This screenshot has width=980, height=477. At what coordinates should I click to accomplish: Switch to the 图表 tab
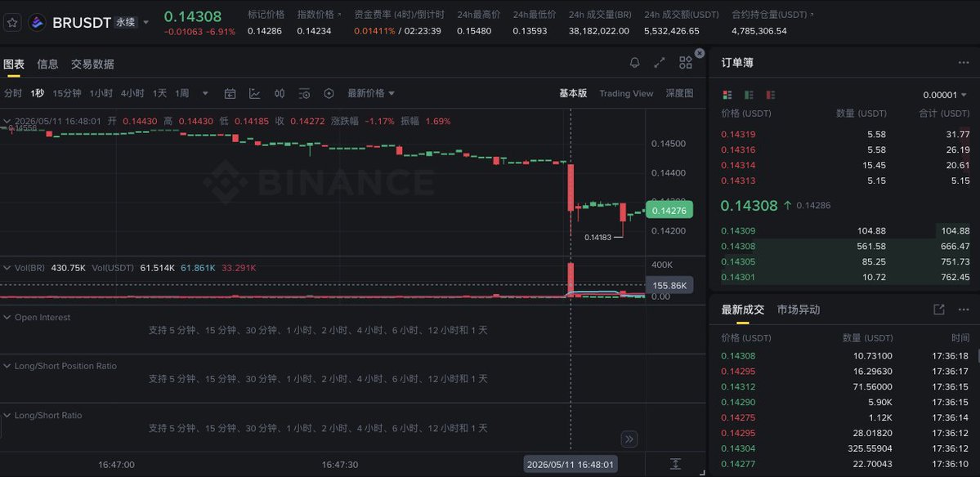(14, 64)
